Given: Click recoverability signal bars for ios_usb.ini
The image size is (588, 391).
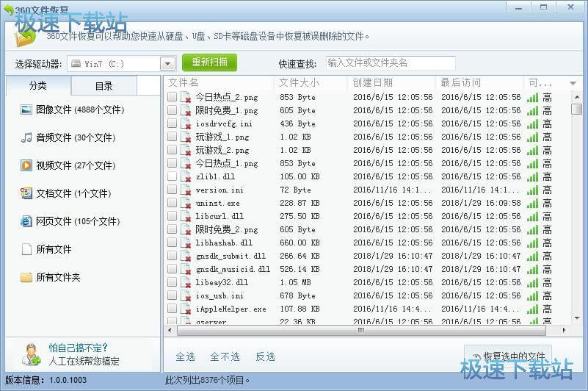Looking at the screenshot, I should tap(532, 296).
